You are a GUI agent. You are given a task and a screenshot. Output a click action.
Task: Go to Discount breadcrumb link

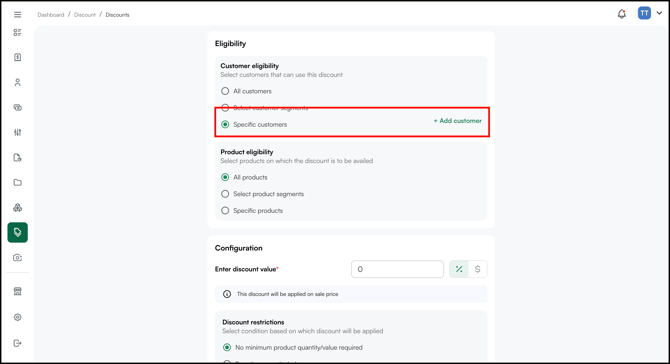point(85,15)
